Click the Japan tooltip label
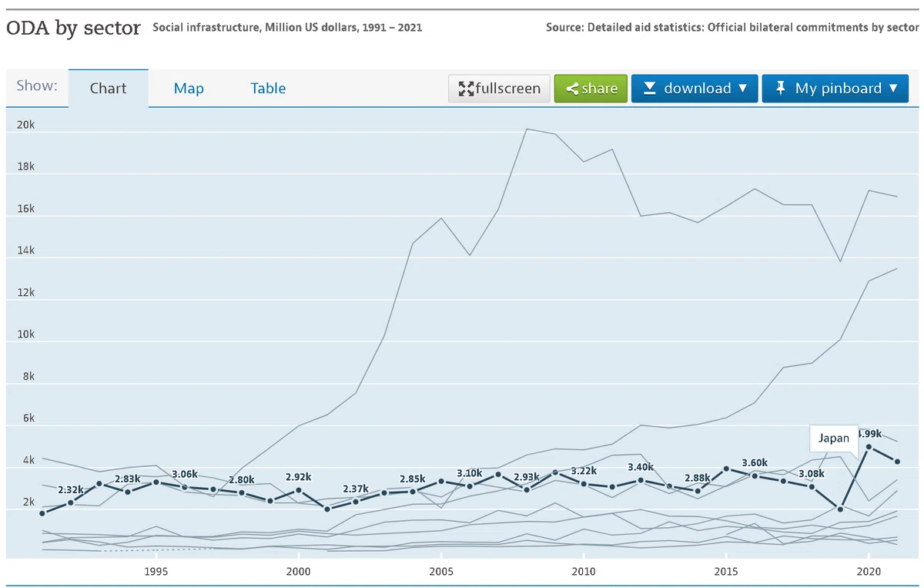The width and height of the screenshot is (924, 588). pyautogui.click(x=834, y=438)
